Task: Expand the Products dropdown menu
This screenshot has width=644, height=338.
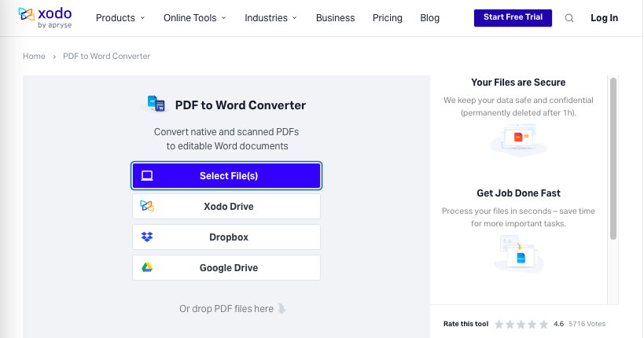Action: pyautogui.click(x=120, y=18)
